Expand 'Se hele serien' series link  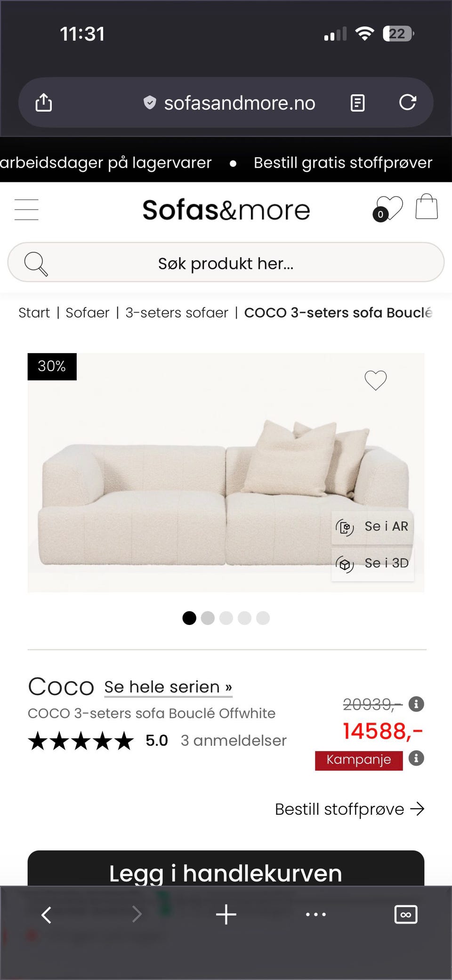[168, 687]
